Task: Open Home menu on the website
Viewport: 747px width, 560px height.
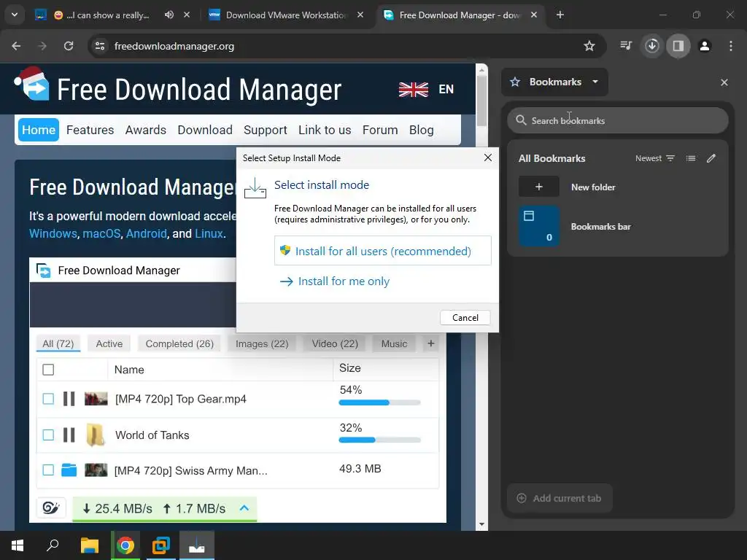Action: 39,130
